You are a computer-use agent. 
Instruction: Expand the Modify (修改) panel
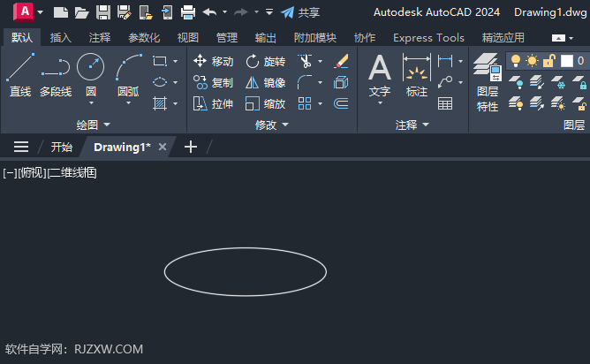pos(272,125)
